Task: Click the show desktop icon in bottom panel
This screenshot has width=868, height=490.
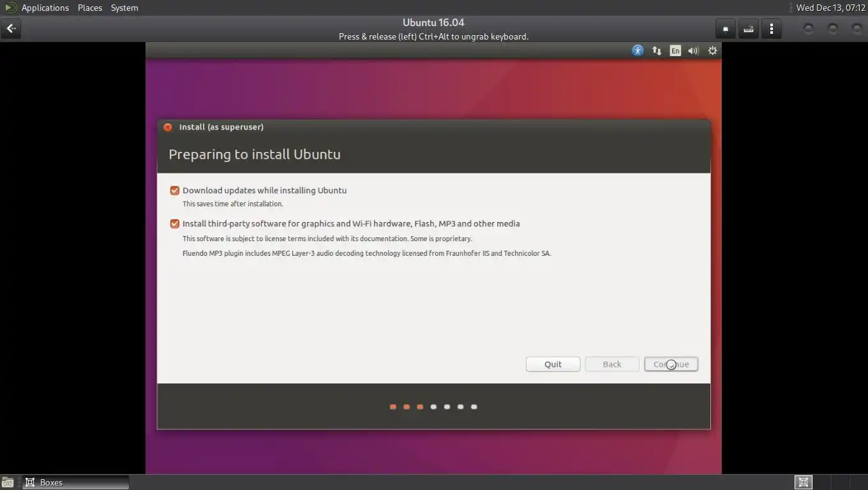Action: pos(8,482)
